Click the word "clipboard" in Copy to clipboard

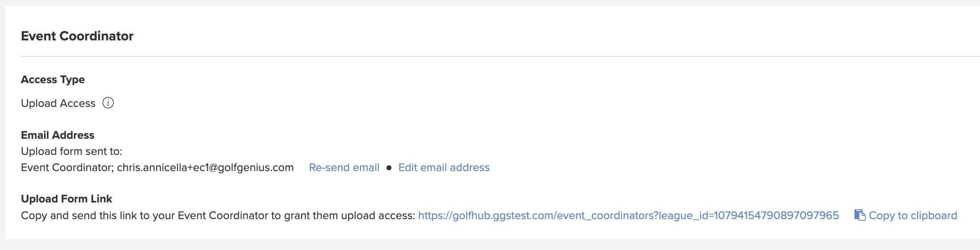click(934, 215)
